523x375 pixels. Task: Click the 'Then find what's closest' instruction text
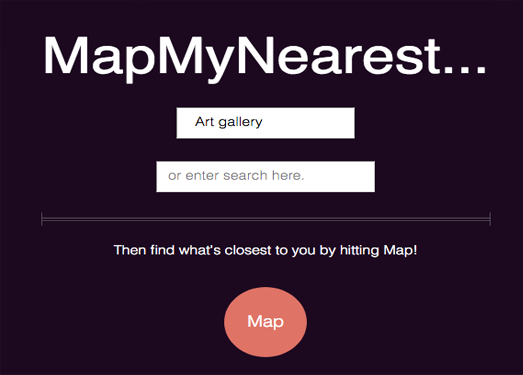(x=266, y=250)
